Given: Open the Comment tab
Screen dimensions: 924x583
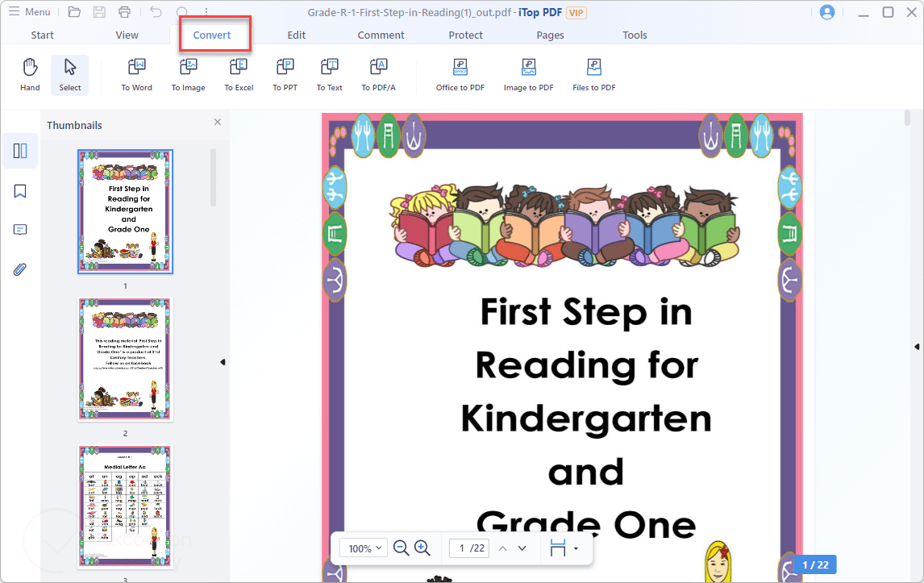Looking at the screenshot, I should coord(381,35).
